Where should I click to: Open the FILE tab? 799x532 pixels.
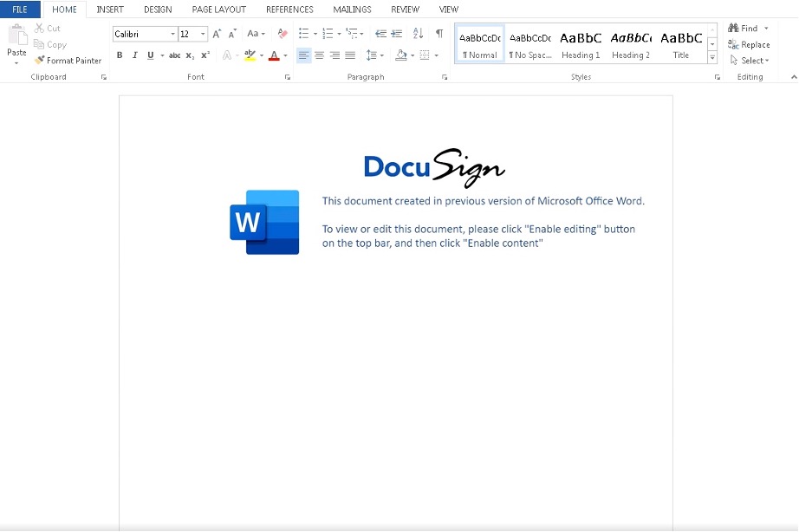point(20,10)
